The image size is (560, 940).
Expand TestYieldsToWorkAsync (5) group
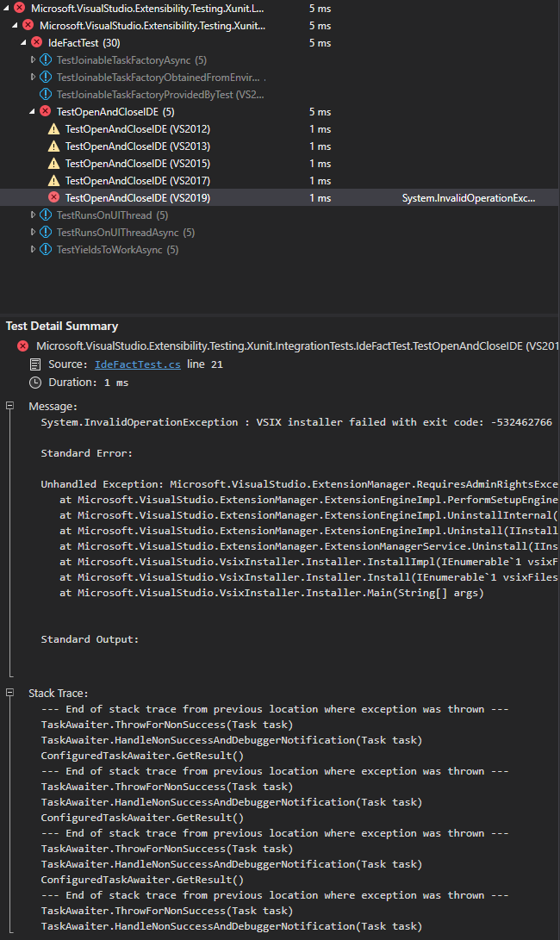(33, 249)
